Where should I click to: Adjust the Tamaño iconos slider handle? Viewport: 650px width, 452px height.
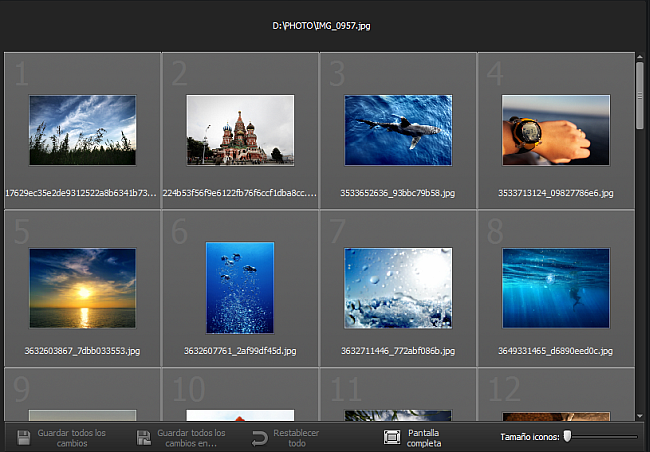point(568,436)
